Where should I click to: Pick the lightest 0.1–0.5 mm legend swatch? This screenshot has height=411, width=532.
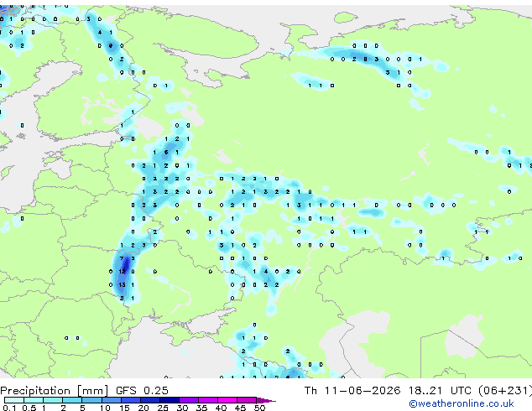[14, 400]
